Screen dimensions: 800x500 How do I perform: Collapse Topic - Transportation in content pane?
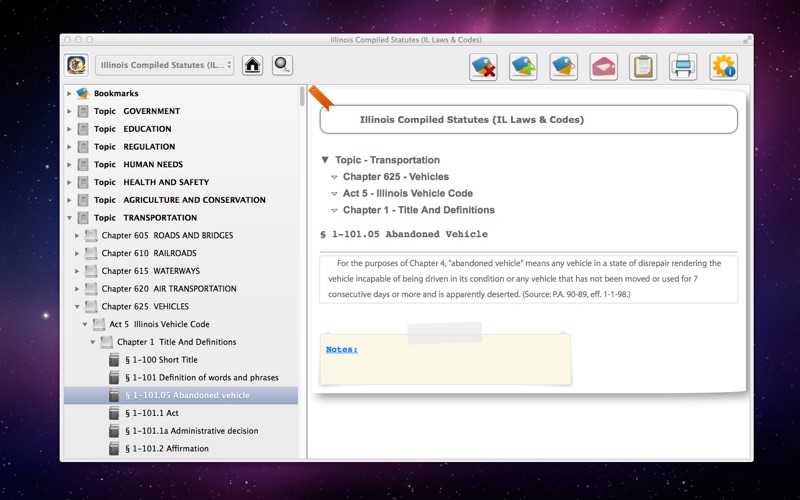tap(324, 160)
